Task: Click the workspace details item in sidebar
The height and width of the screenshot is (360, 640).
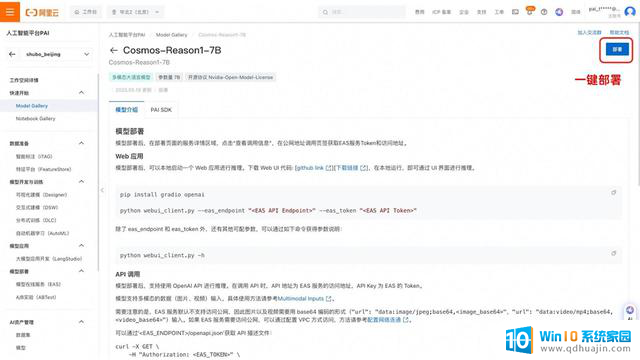Action: [x=24, y=80]
